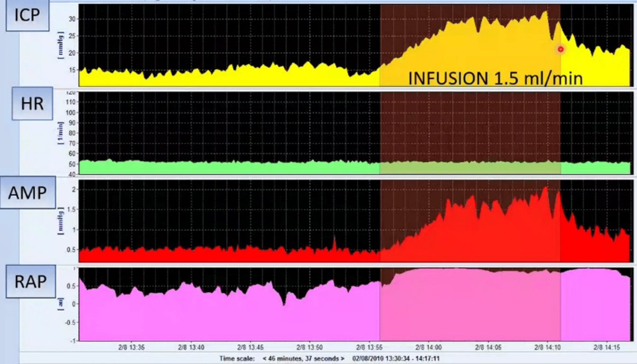Select the 80 value on the HR axis
This screenshot has height=364, width=637.
coord(73,133)
